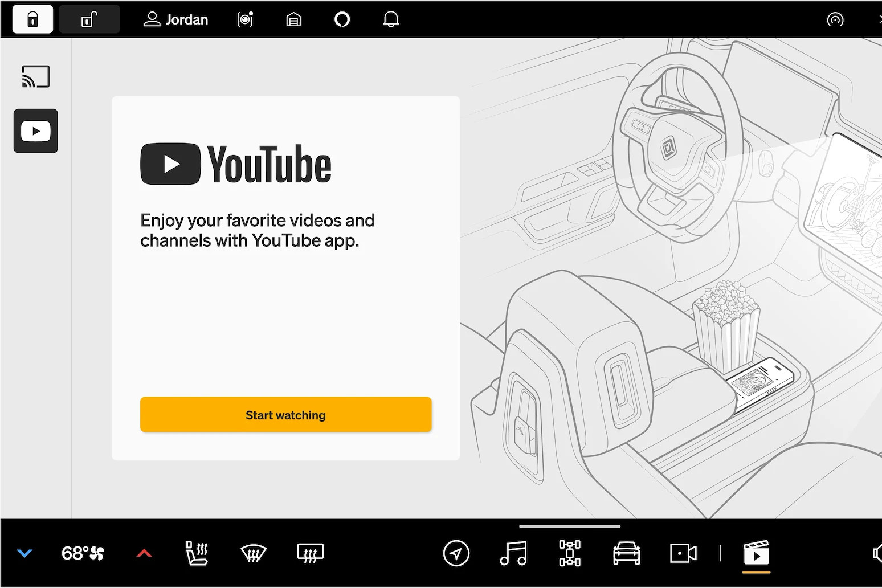Lower temperature with blue down arrow

[24, 553]
